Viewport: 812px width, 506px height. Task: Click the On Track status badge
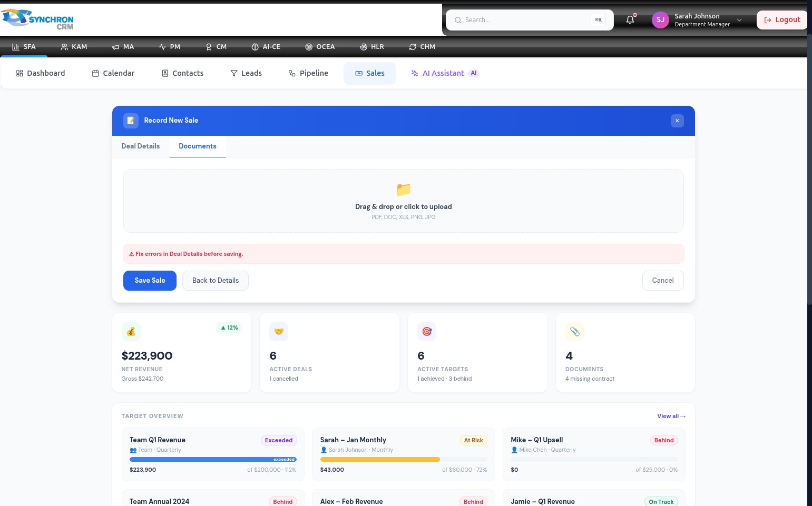coord(661,502)
